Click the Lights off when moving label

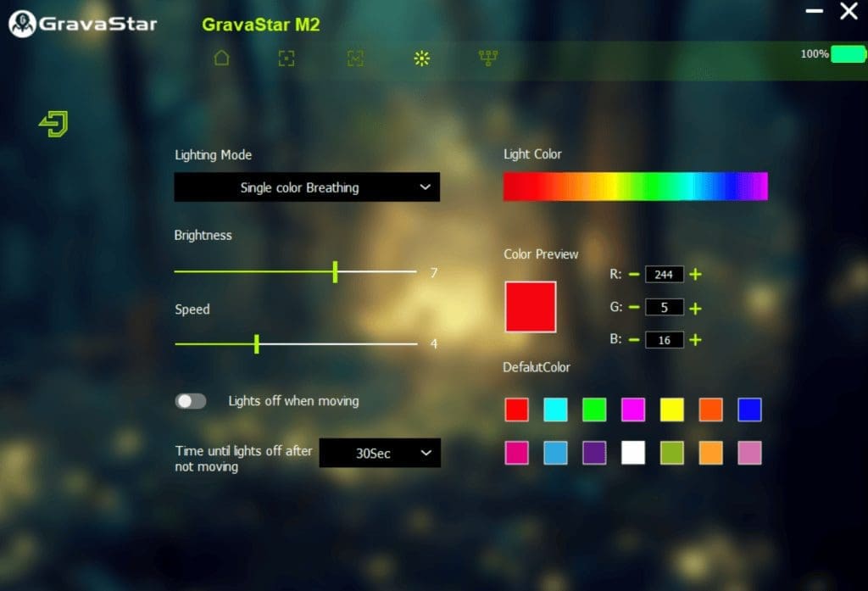(x=293, y=401)
